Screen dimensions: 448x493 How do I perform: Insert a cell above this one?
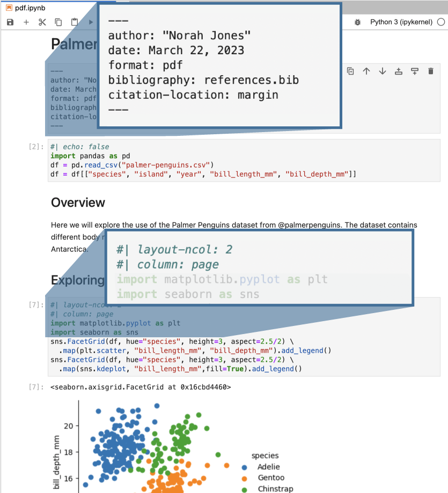coord(399,71)
